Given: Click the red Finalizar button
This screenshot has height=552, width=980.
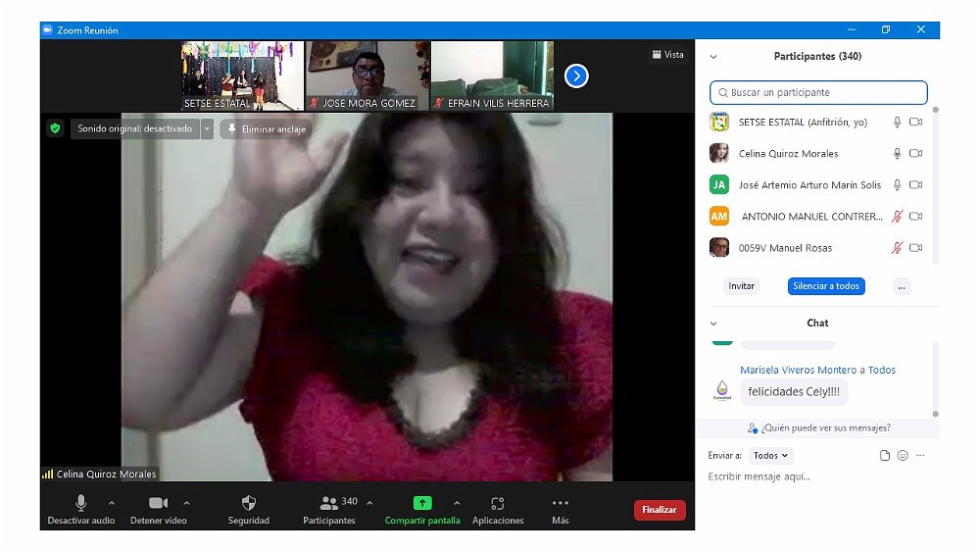Looking at the screenshot, I should pyautogui.click(x=660, y=510).
